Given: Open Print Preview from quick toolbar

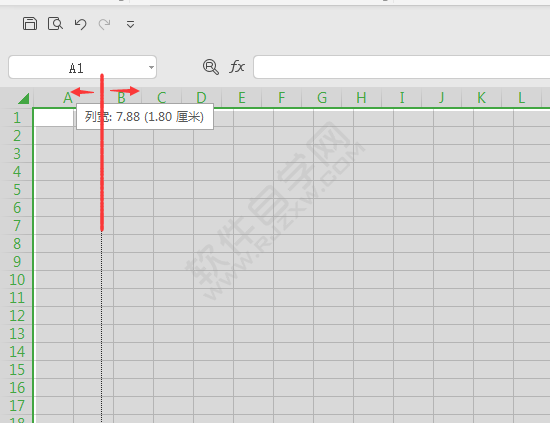Looking at the screenshot, I should (x=55, y=24).
